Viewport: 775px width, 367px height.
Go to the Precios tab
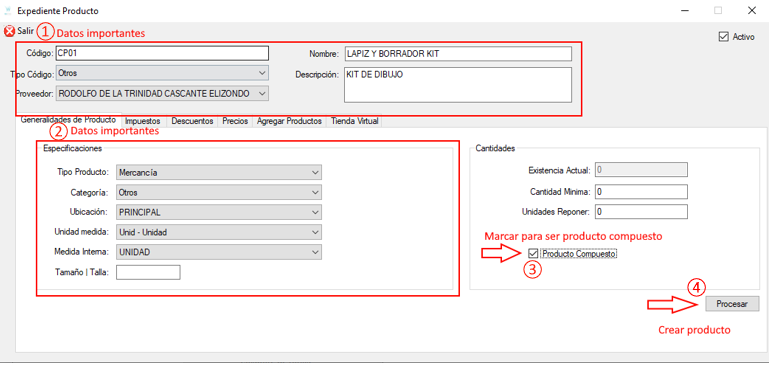tap(235, 121)
